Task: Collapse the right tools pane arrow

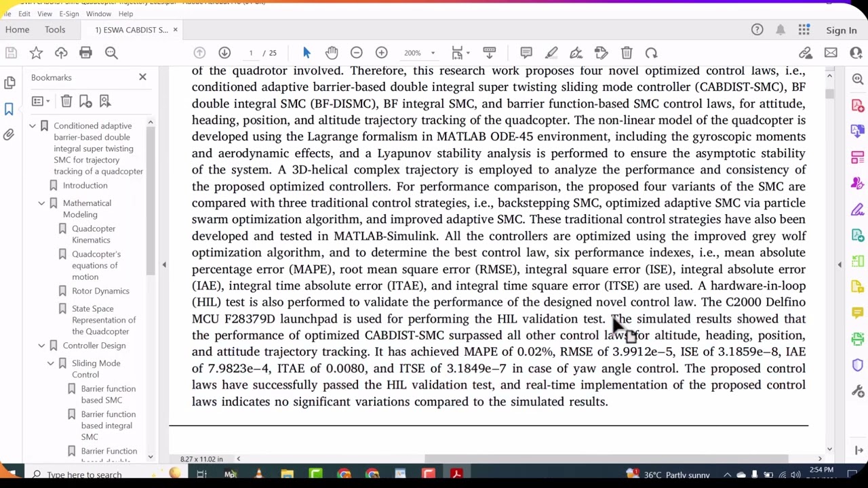Action: pyautogui.click(x=840, y=264)
